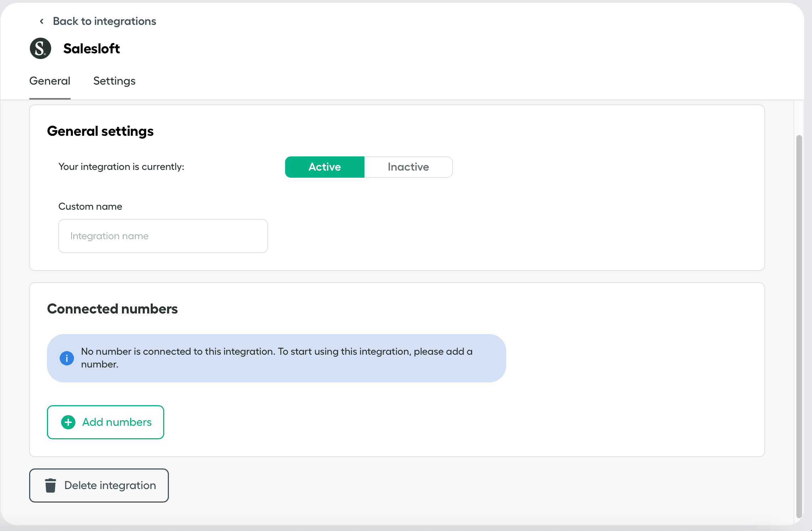This screenshot has width=812, height=531.
Task: Click 'Your integration is currently' label
Action: pos(121,167)
